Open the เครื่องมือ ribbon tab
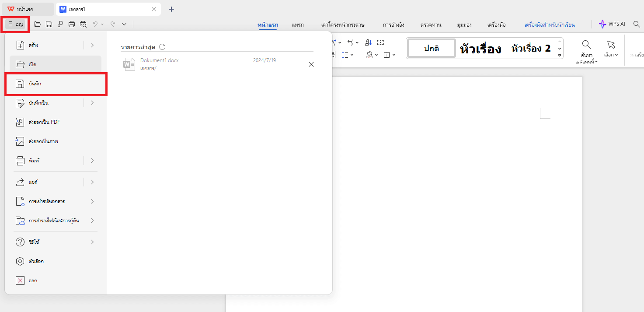Screen dimensions: 644x312 point(497,25)
